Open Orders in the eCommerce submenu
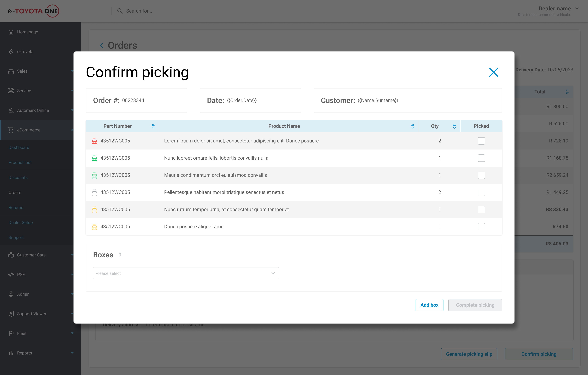 click(x=15, y=193)
